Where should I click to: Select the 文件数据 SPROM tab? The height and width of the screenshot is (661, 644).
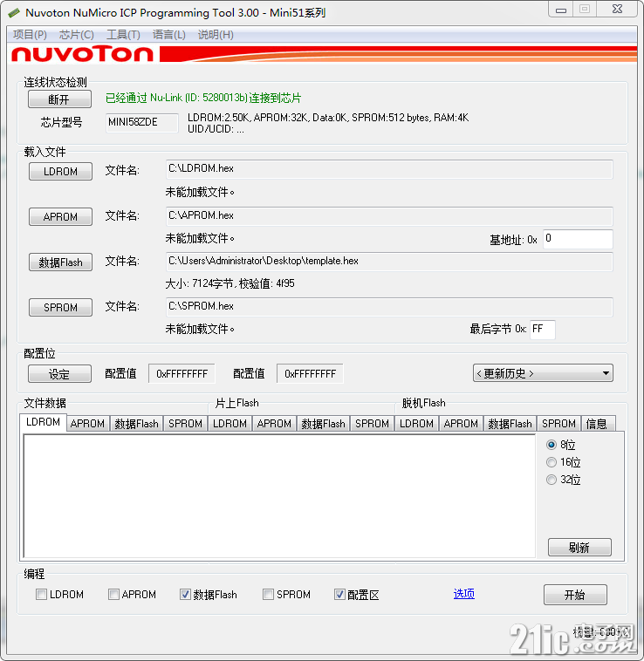[186, 423]
